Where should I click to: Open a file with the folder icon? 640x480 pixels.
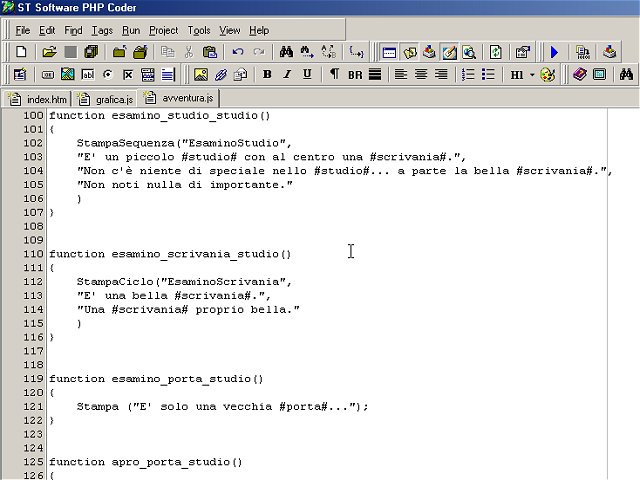pos(49,52)
